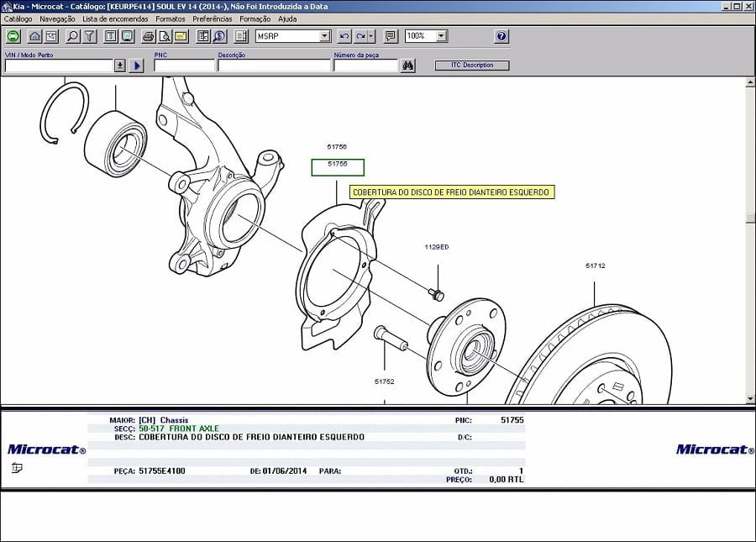Open the parts list layout icon
The image size is (756, 542).
pos(203,36)
